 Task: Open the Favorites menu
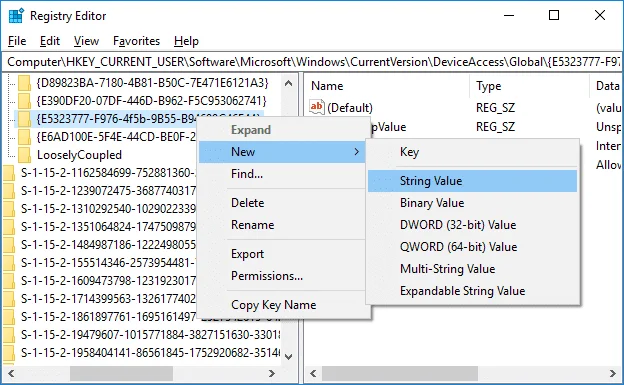coord(136,41)
